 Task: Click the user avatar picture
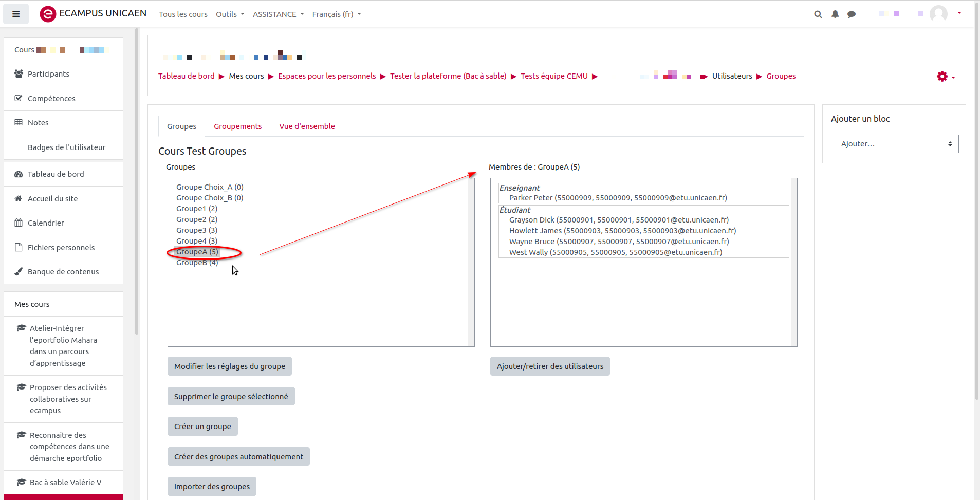pyautogui.click(x=938, y=14)
